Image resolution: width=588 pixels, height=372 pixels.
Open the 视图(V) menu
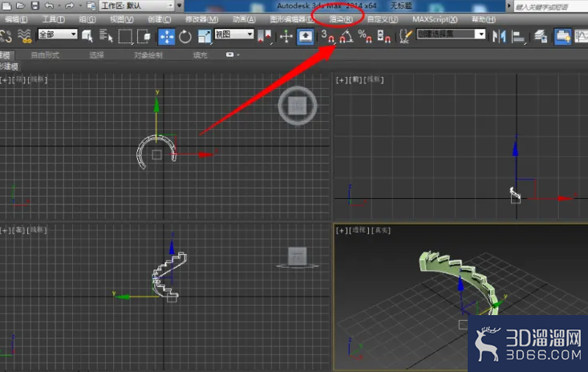[121, 19]
